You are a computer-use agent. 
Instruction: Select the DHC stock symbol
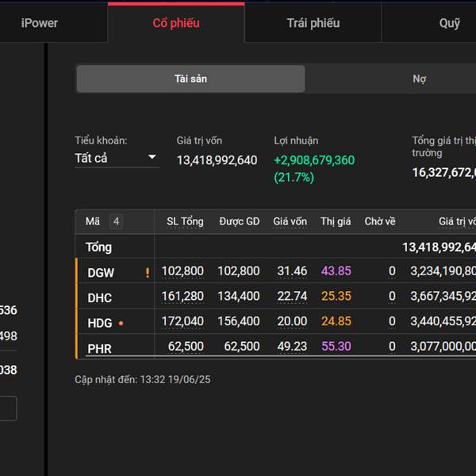[100, 297]
